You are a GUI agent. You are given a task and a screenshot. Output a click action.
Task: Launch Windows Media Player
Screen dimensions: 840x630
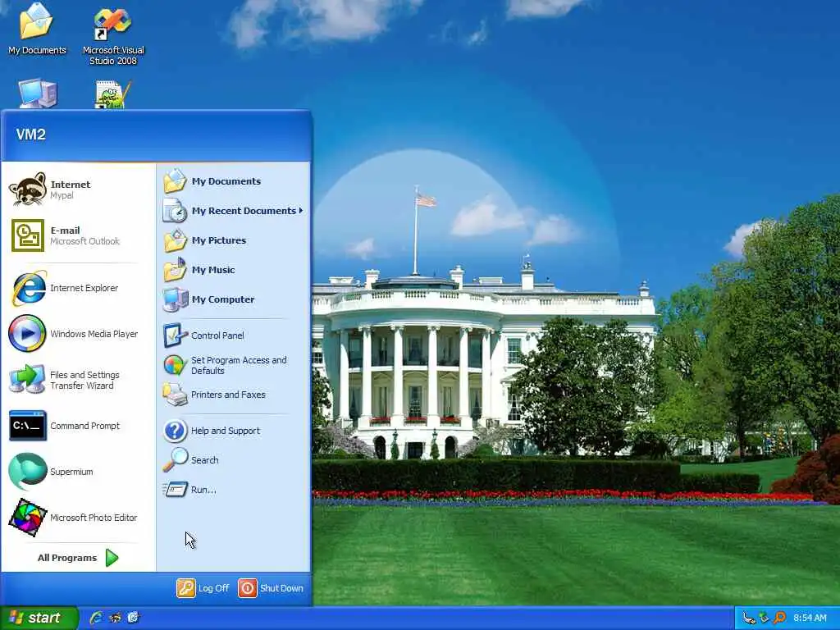click(x=78, y=334)
